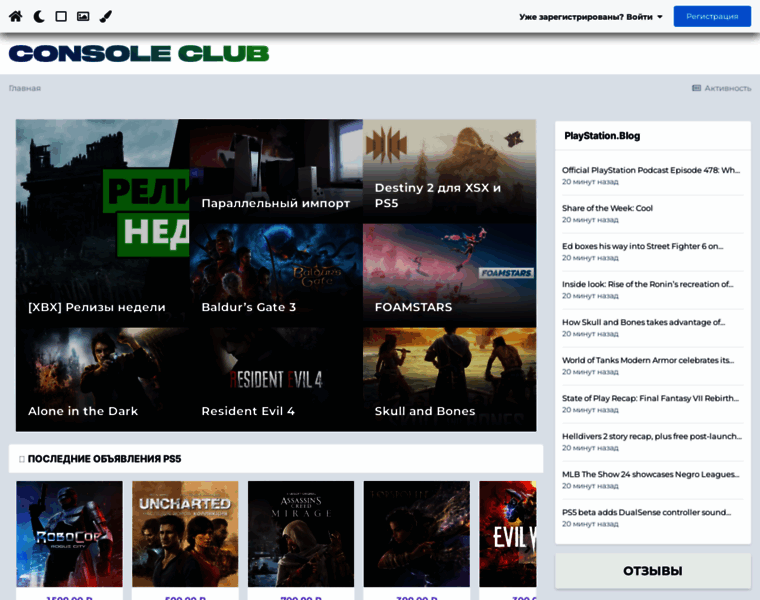
Task: Open the paintbrush theme customizer
Action: (106, 16)
